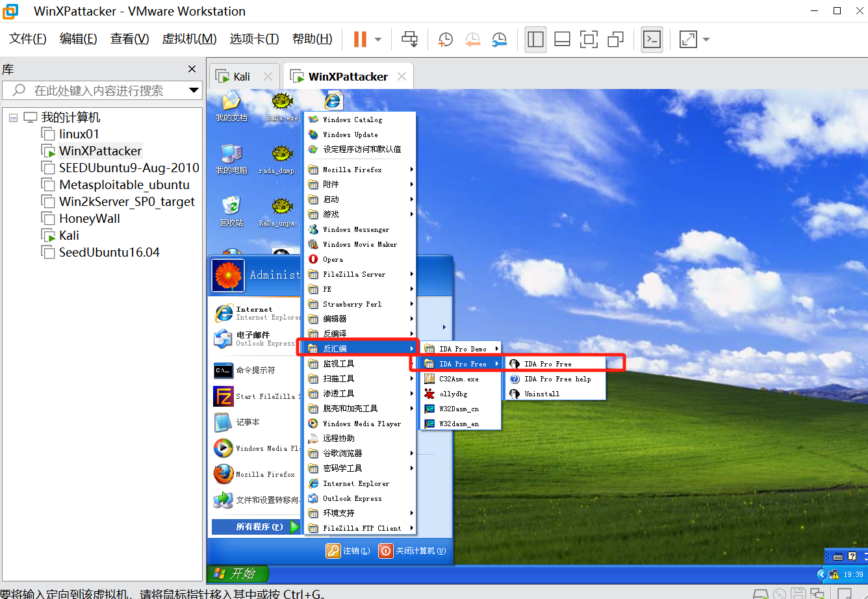Collapse the 我的计算机 tree node
This screenshot has height=599, width=868.
12,118
